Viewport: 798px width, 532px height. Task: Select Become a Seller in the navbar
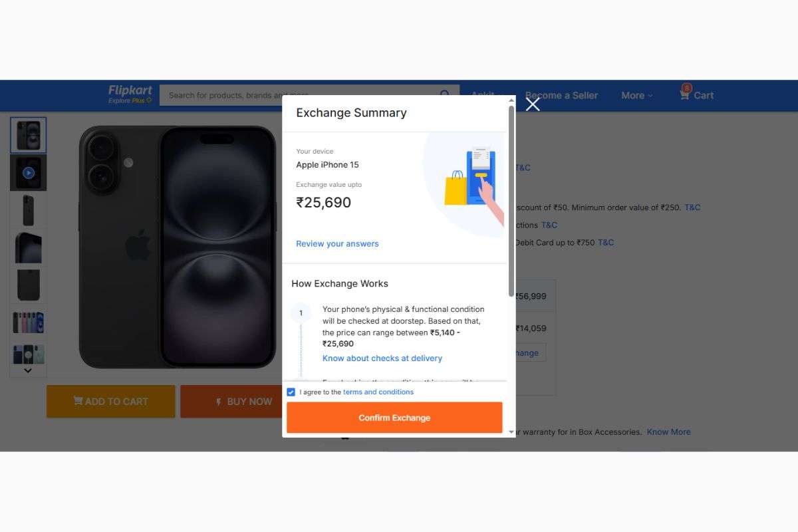point(561,95)
